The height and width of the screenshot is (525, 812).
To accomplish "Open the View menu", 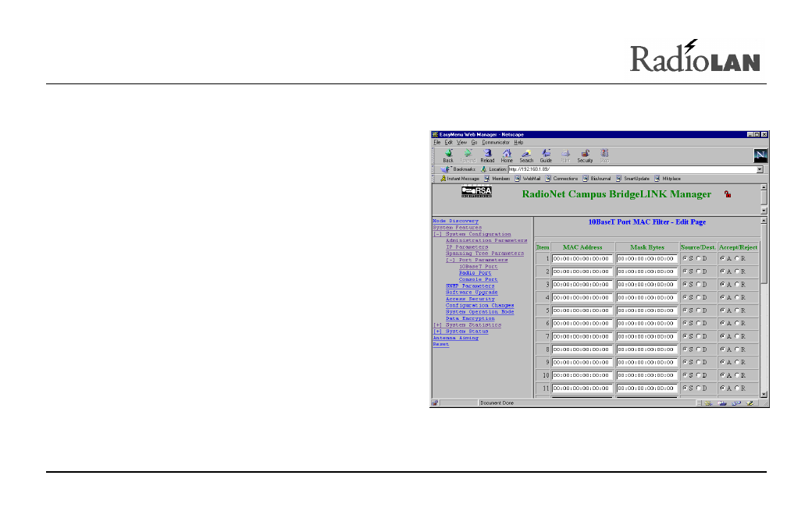I will tap(461, 142).
